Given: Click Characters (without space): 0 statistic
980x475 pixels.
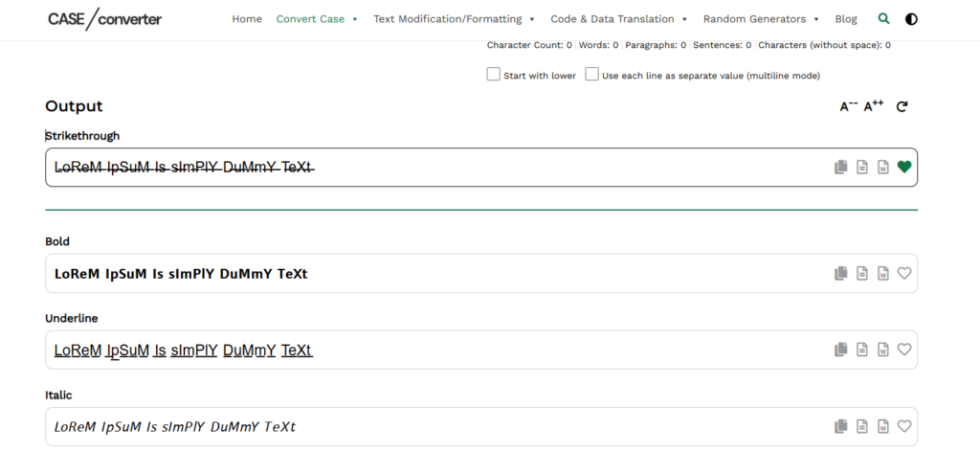Looking at the screenshot, I should click(824, 45).
